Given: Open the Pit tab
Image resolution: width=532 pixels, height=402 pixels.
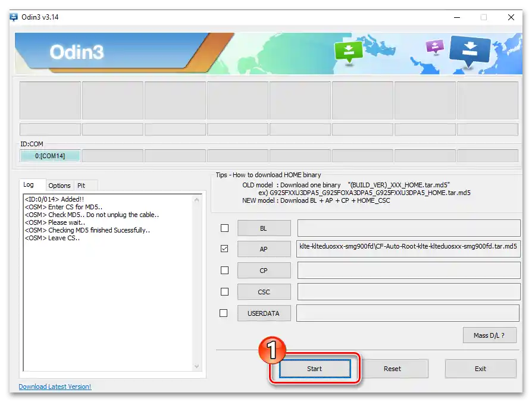Looking at the screenshot, I should pyautogui.click(x=83, y=186).
